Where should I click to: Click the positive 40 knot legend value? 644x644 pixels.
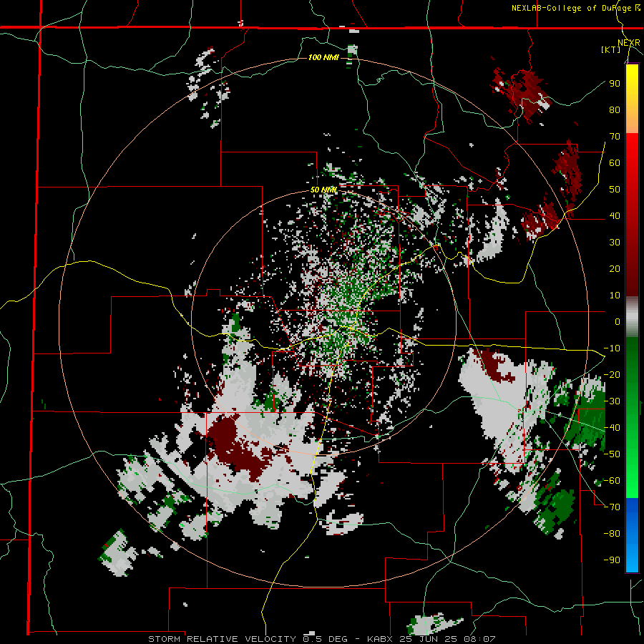pyautogui.click(x=615, y=215)
